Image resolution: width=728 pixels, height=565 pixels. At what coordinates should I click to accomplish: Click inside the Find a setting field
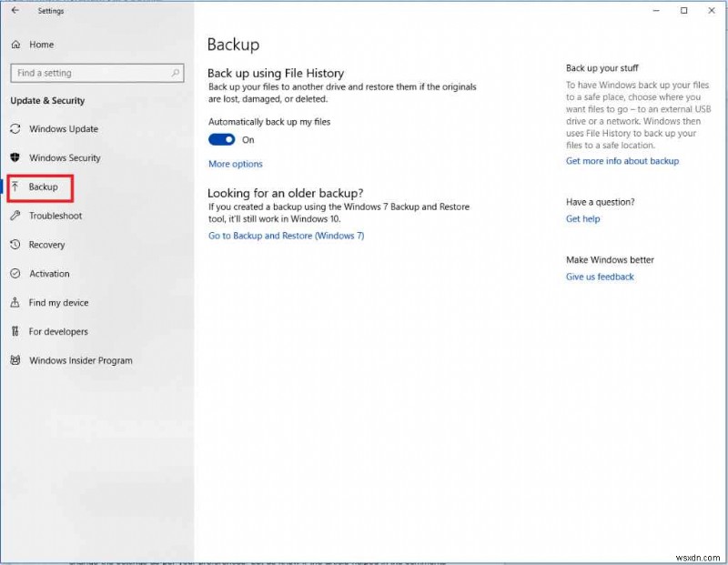click(91, 73)
